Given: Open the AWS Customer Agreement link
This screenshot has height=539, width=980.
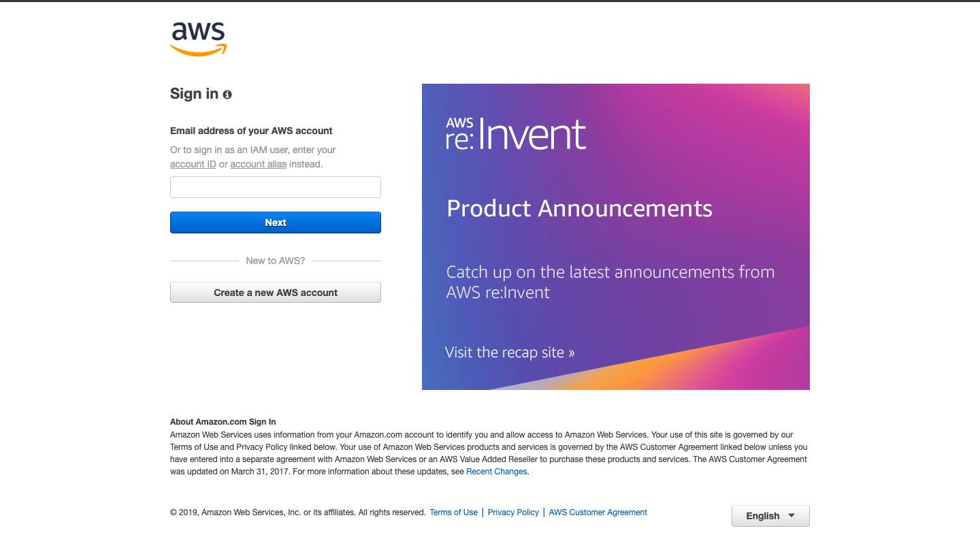Looking at the screenshot, I should 598,512.
